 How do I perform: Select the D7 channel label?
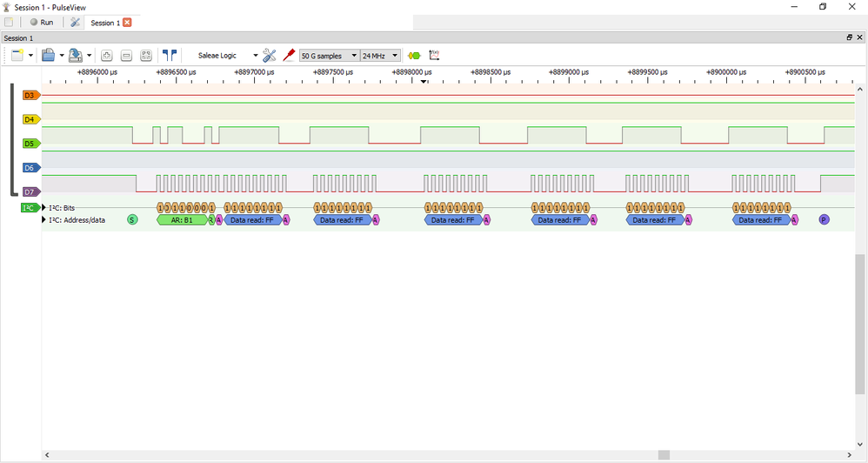click(x=30, y=191)
